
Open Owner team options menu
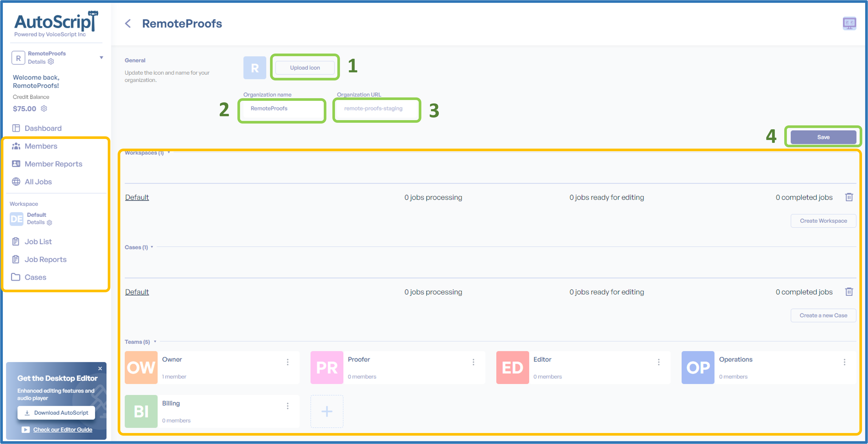point(288,362)
